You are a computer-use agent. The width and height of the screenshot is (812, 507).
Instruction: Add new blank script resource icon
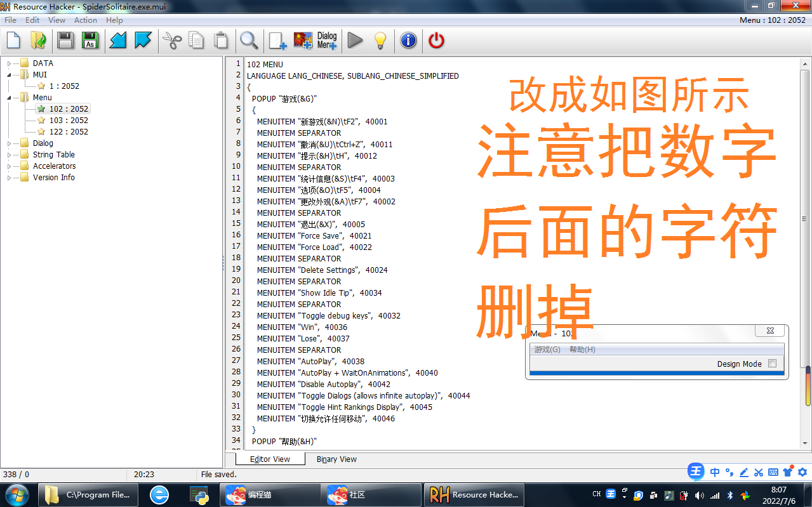[277, 41]
